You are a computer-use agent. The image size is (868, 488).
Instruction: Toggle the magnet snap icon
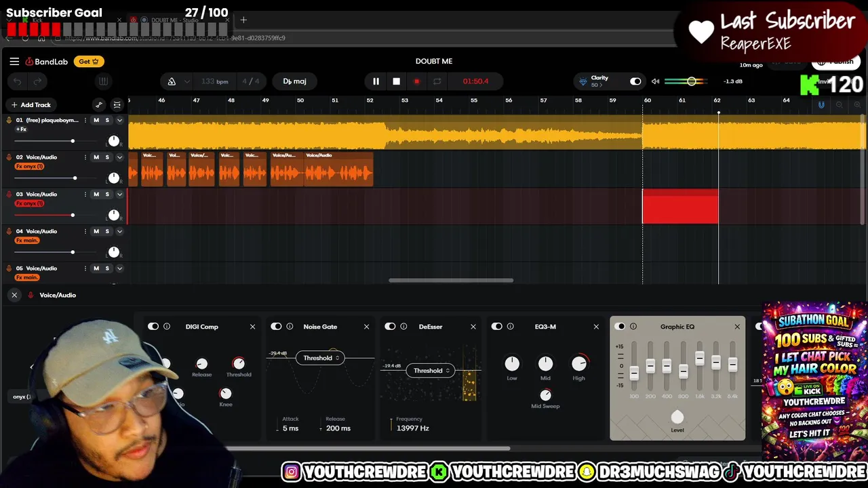(x=821, y=105)
